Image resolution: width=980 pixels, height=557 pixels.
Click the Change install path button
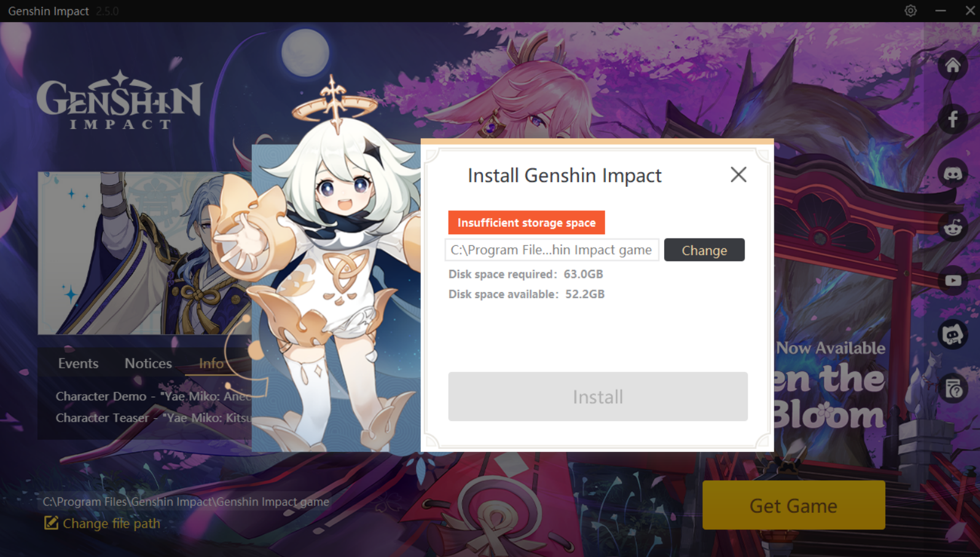(x=704, y=250)
